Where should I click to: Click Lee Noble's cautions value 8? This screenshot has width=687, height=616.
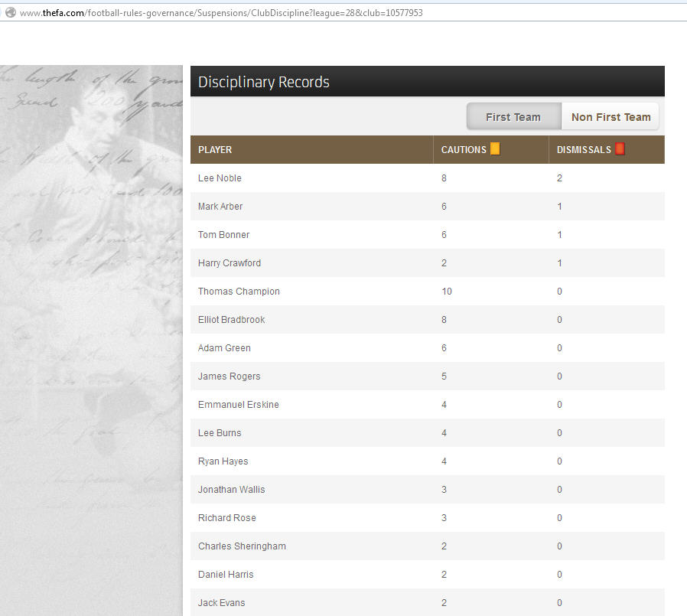tap(444, 178)
